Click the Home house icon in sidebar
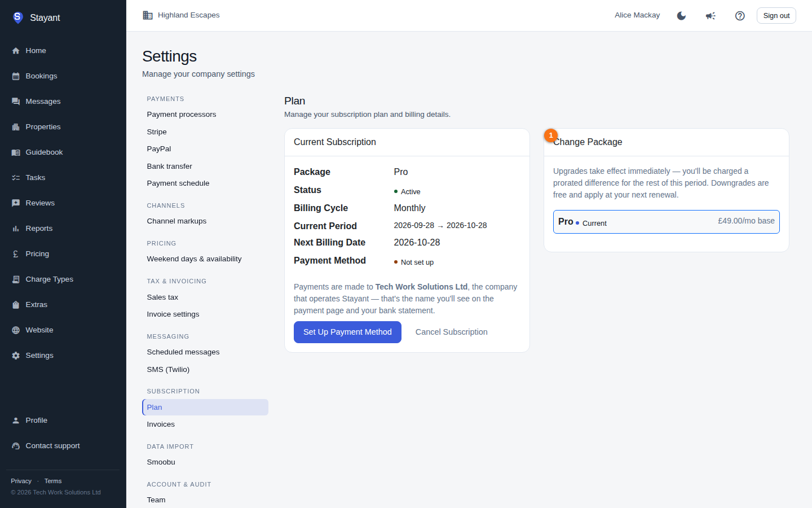 (16, 51)
